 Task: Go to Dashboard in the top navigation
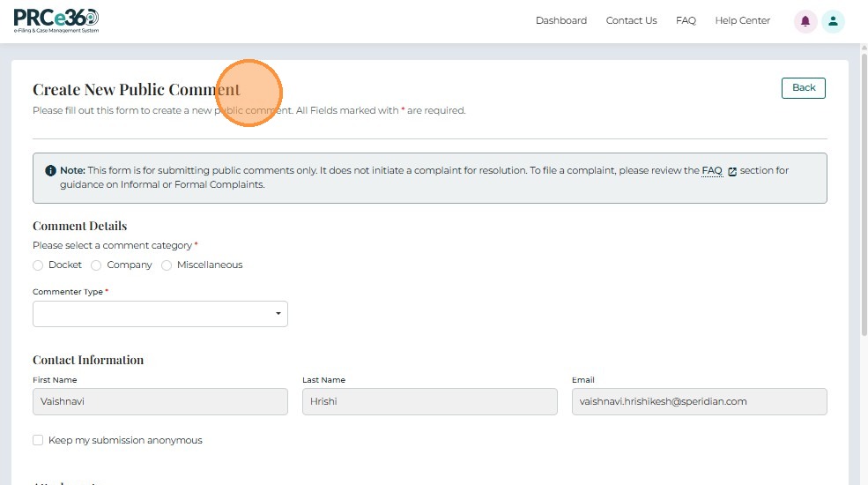[561, 20]
